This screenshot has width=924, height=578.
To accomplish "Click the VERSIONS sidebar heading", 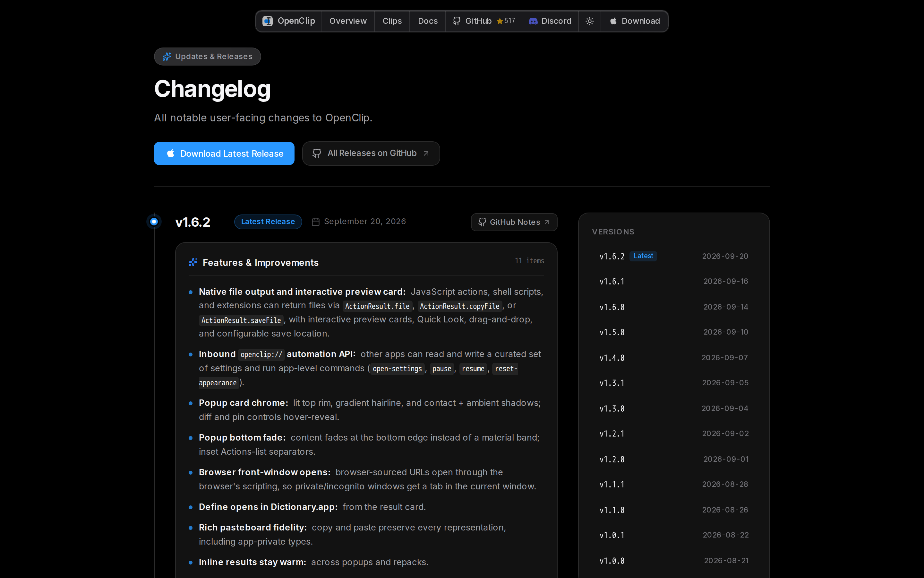I will coord(613,232).
